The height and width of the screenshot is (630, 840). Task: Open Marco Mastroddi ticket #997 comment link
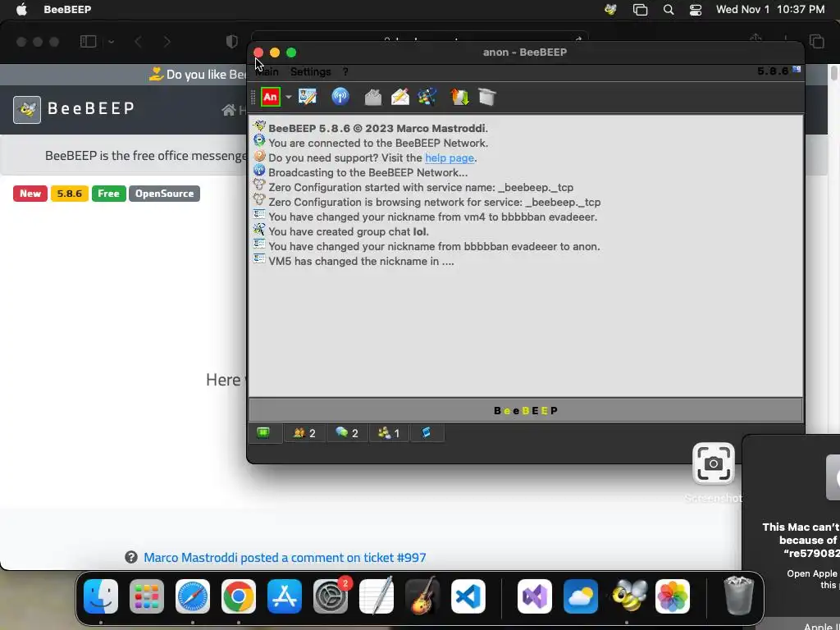point(285,558)
